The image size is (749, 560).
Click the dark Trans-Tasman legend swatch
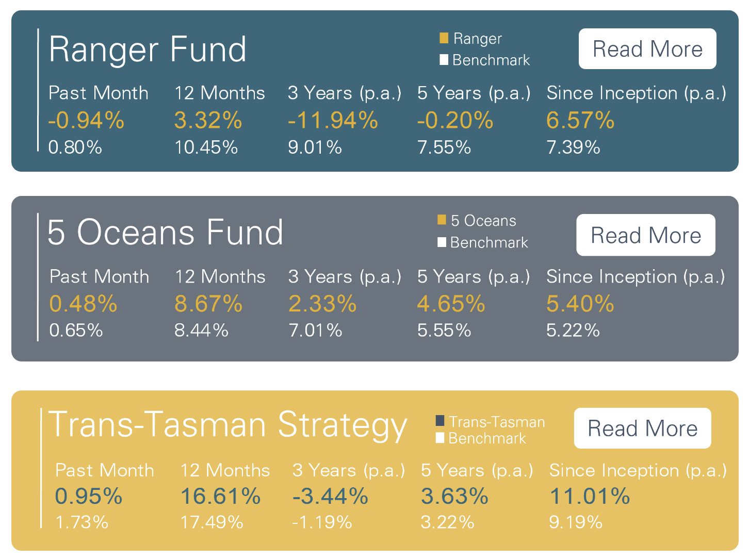(x=440, y=421)
